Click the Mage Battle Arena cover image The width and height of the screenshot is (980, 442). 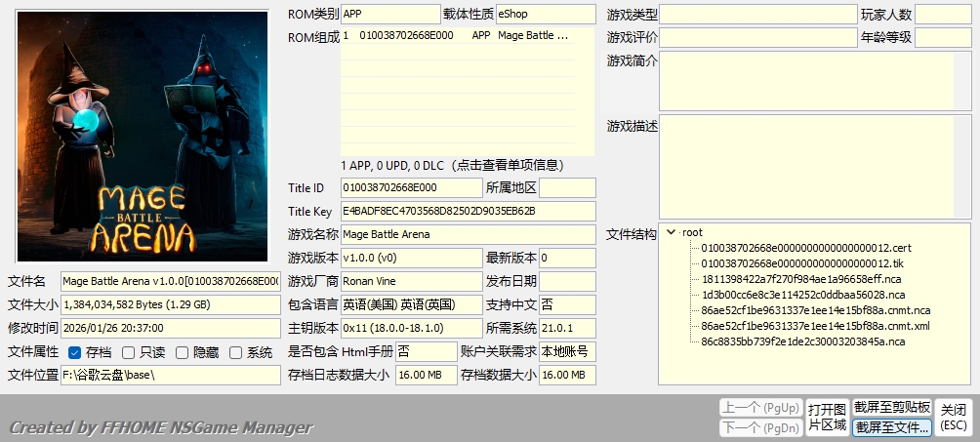[x=143, y=137]
